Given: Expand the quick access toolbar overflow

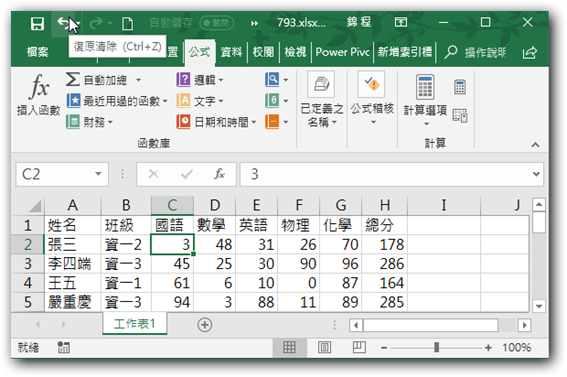Looking at the screenshot, I should 254,23.
